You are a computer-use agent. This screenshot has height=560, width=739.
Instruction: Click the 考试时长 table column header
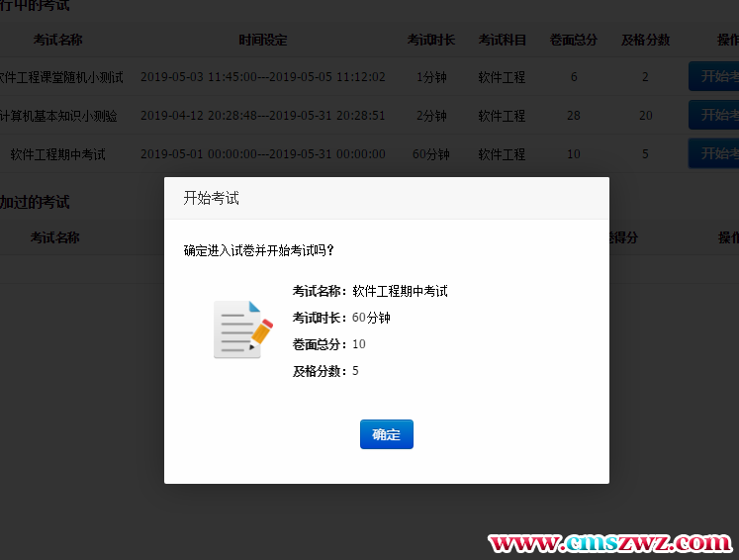coord(431,40)
